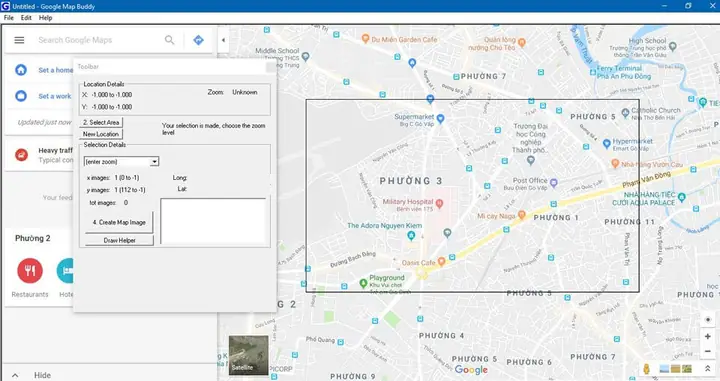Click the 2. Select Area button

click(101, 123)
